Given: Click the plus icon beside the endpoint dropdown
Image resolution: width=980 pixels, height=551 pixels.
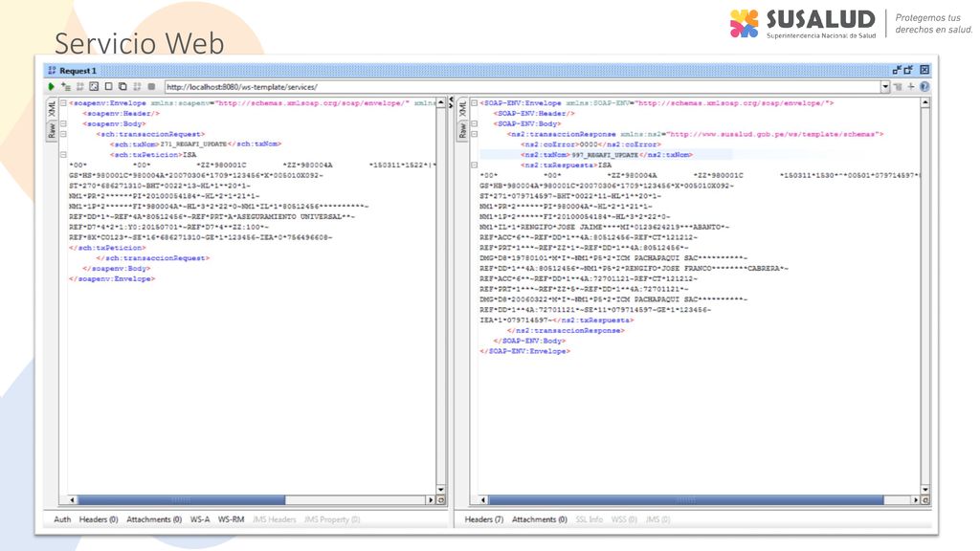Looking at the screenshot, I should tap(911, 87).
